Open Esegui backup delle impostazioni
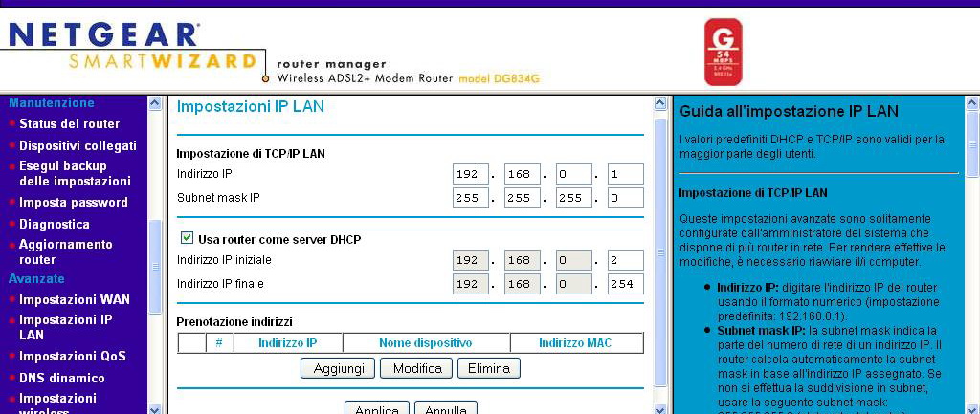 (x=75, y=174)
